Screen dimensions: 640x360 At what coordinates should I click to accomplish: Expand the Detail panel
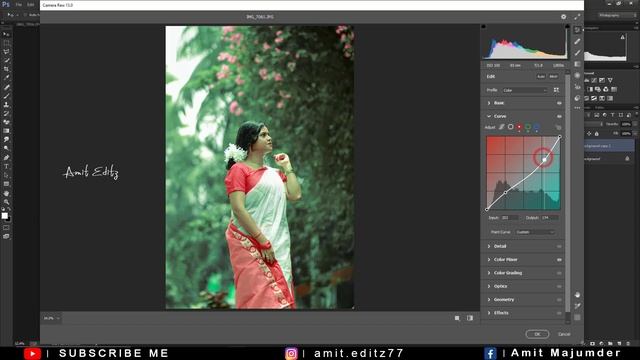pyautogui.click(x=489, y=247)
